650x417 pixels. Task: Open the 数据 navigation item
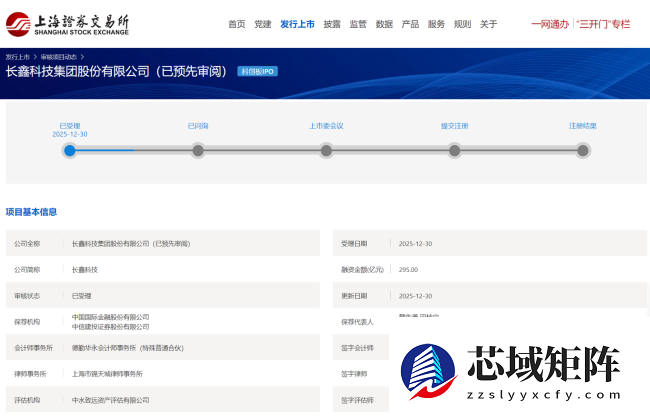pyautogui.click(x=384, y=24)
